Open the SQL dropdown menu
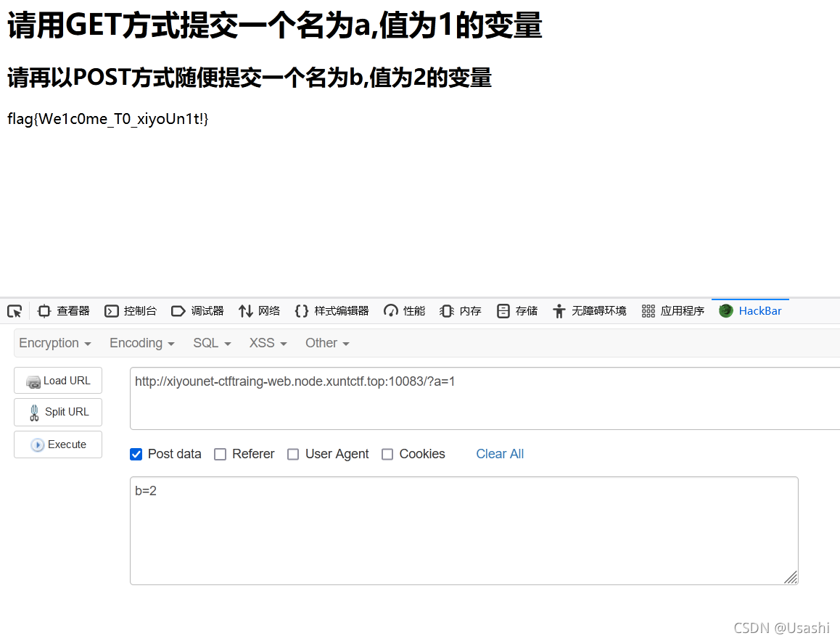Screen dimensions: 840x641 click(212, 343)
